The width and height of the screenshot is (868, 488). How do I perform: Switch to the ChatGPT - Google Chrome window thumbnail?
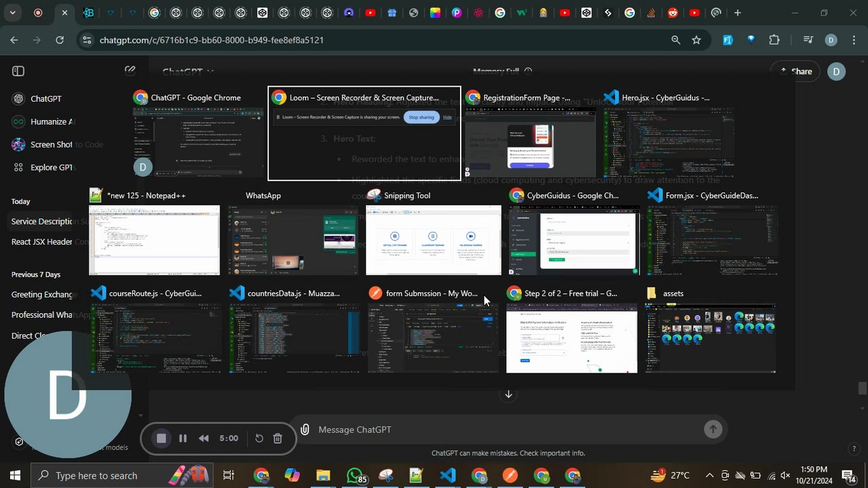point(198,134)
